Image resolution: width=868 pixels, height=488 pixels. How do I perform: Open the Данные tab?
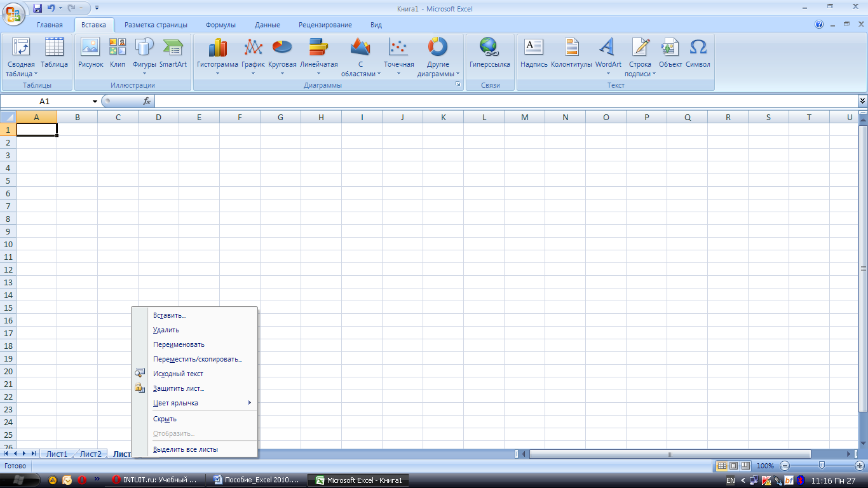[x=268, y=25]
